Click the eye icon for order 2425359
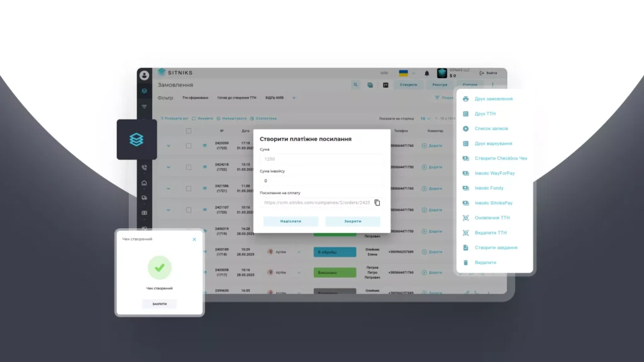This screenshot has width=644, height=362. (x=204, y=146)
